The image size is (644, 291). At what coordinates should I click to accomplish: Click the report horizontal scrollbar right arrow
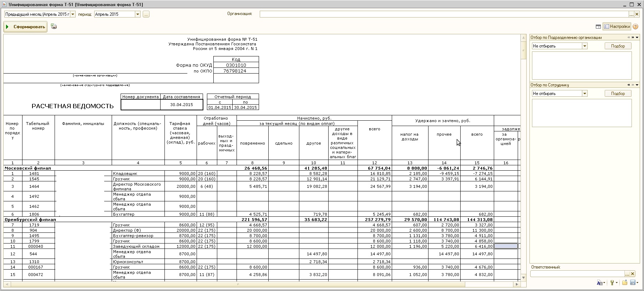tap(517, 285)
